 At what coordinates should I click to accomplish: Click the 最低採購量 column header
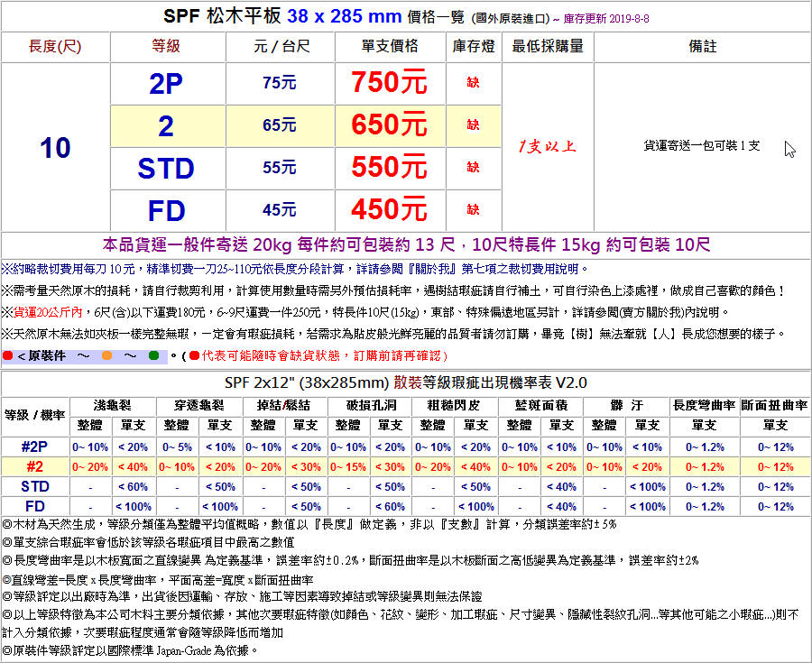[x=548, y=46]
